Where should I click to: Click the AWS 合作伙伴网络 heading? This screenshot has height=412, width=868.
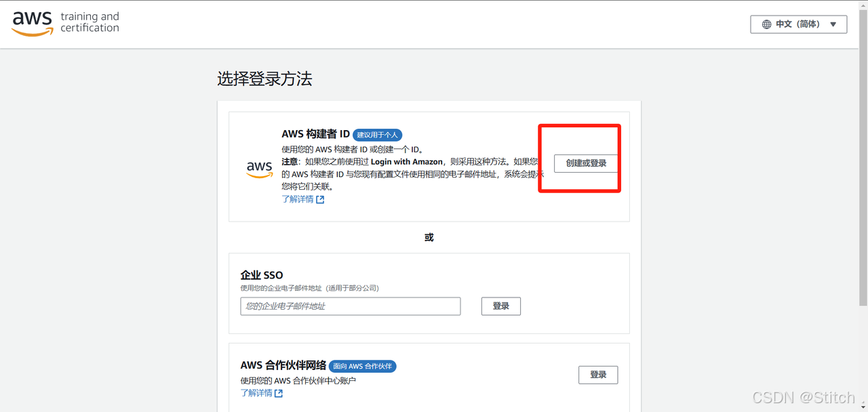[x=283, y=365]
